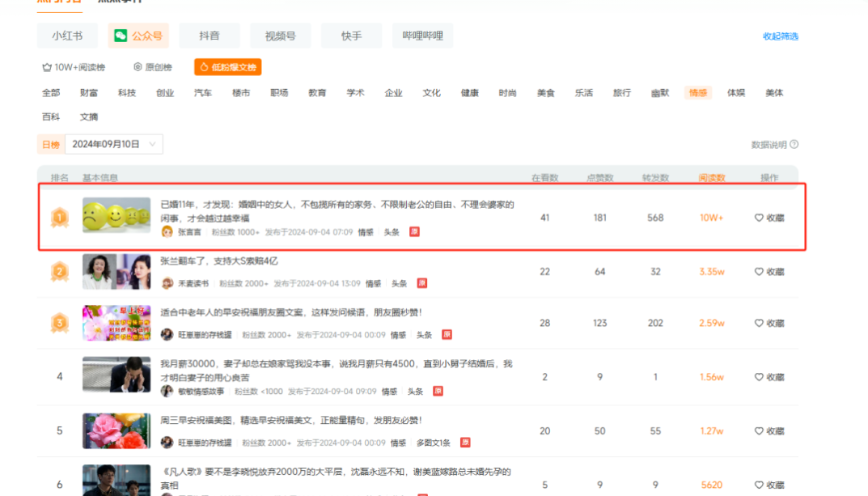Open article 张兰翻车了，支持大S索赔4亿
This screenshot has height=496, width=868.
tap(219, 261)
